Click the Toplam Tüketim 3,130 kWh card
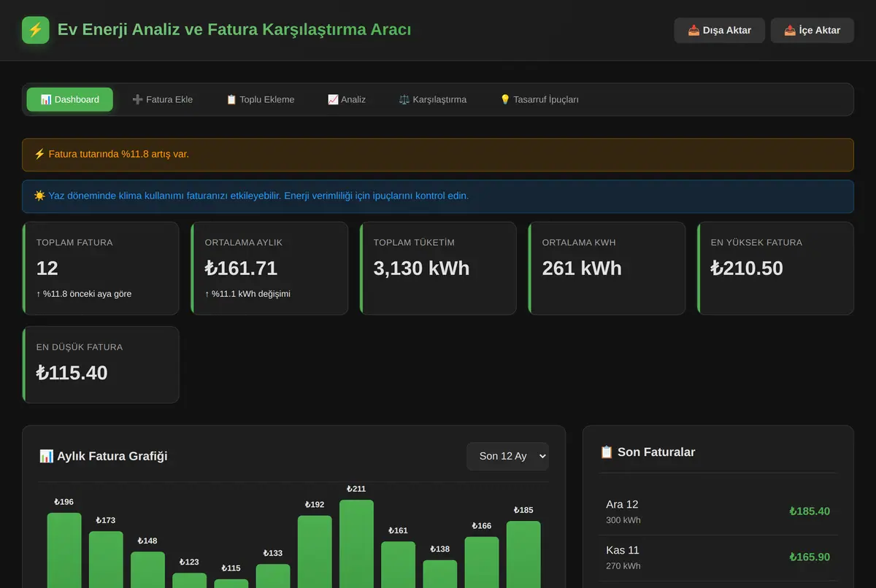 click(438, 268)
